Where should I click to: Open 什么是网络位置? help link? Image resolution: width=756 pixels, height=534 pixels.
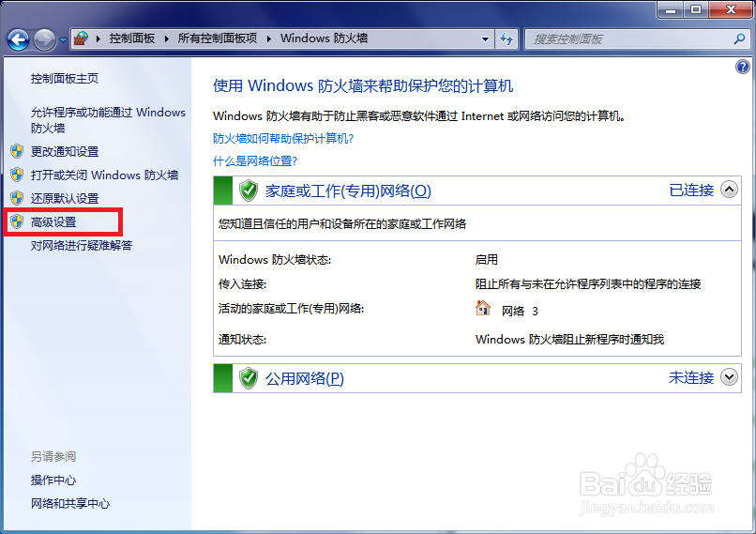[255, 161]
